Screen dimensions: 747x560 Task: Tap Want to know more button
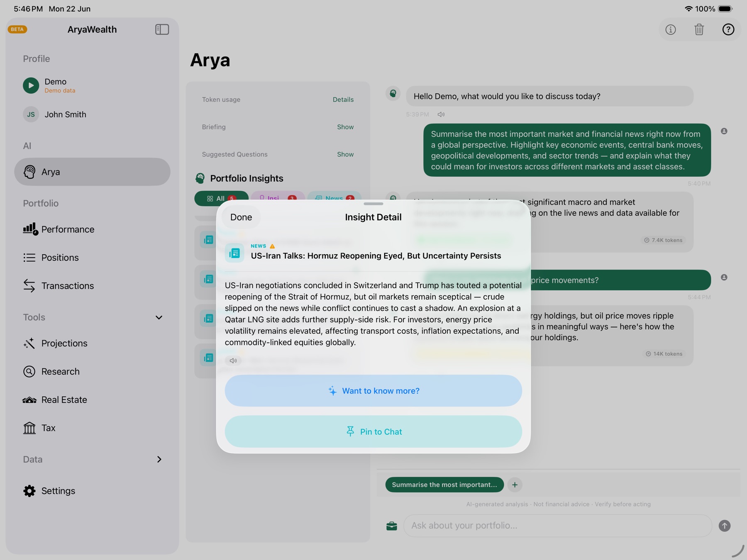(373, 391)
